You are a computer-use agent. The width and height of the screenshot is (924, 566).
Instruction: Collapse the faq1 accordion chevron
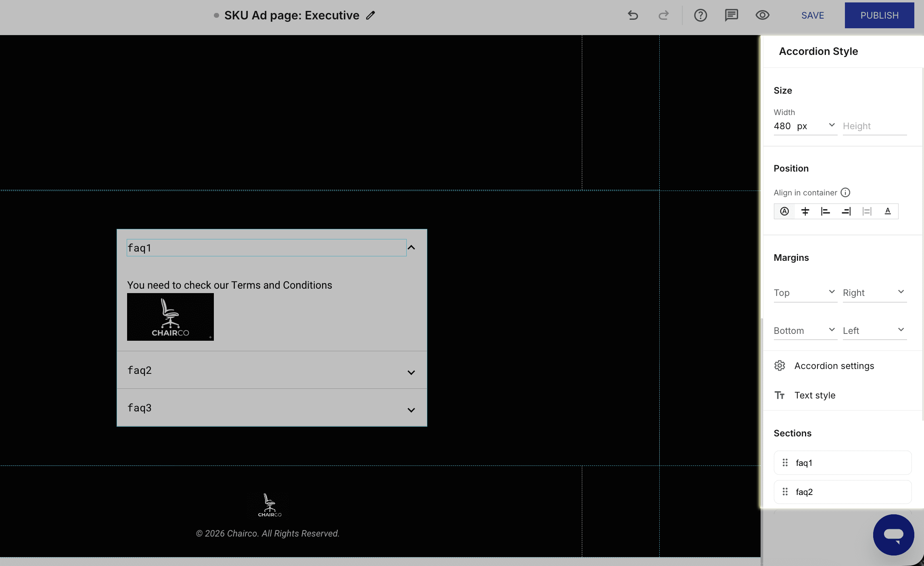[x=411, y=247]
